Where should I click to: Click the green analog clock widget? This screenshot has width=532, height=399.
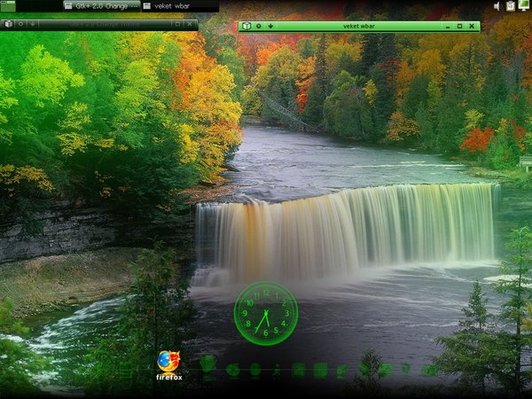point(265,313)
